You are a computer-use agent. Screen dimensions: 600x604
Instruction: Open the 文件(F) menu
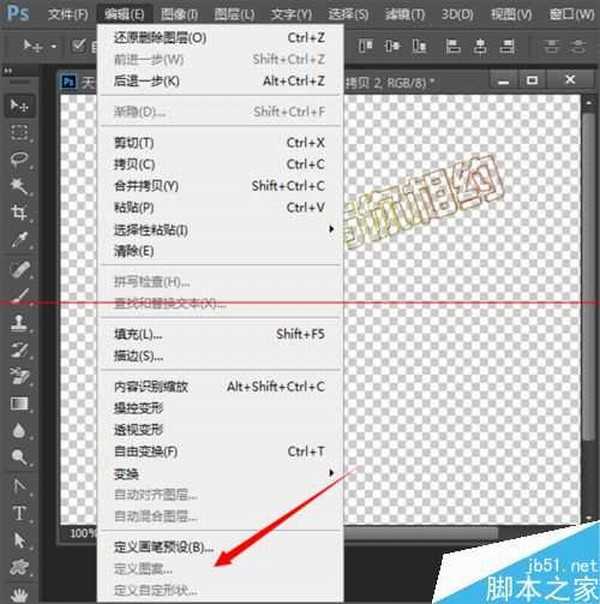(x=68, y=15)
